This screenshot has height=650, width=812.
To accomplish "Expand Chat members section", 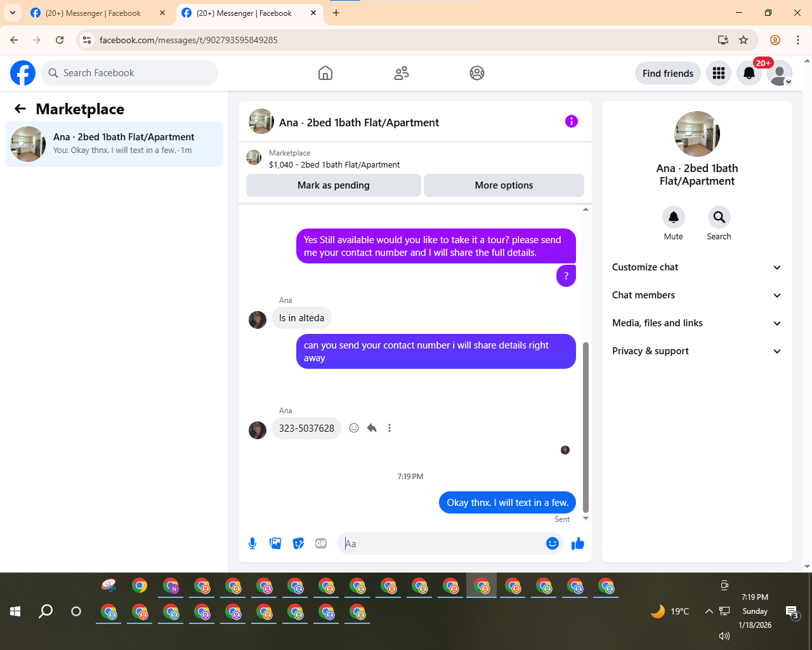I will coord(697,295).
